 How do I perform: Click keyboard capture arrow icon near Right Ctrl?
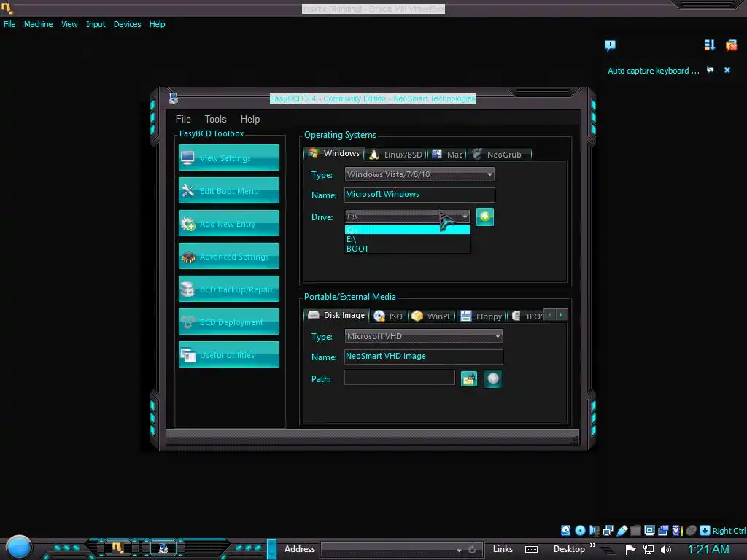click(705, 531)
